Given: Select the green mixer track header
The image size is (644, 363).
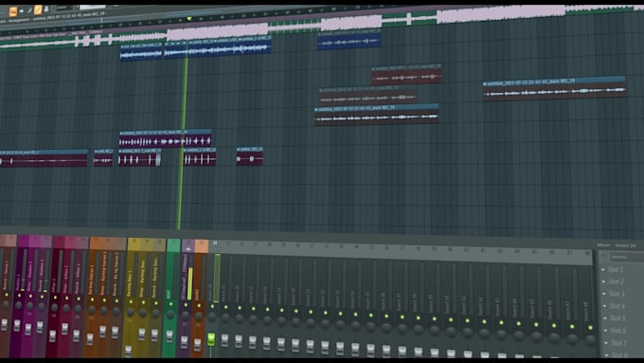Looking at the screenshot, I should 173,245.
